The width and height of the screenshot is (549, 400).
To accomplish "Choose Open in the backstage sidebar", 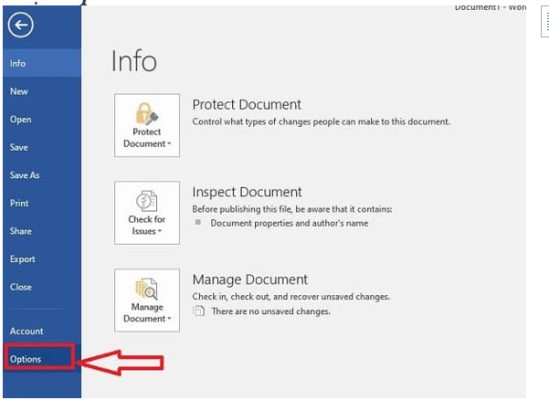I will (42, 119).
